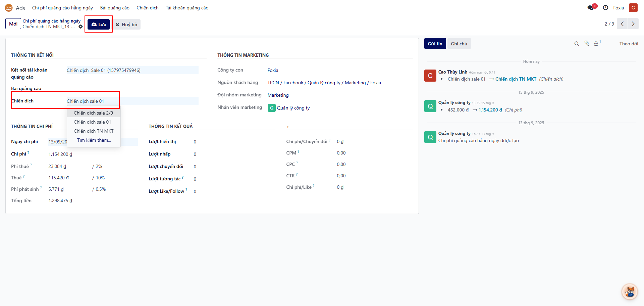Click the Ads app logo icon

[x=9, y=8]
